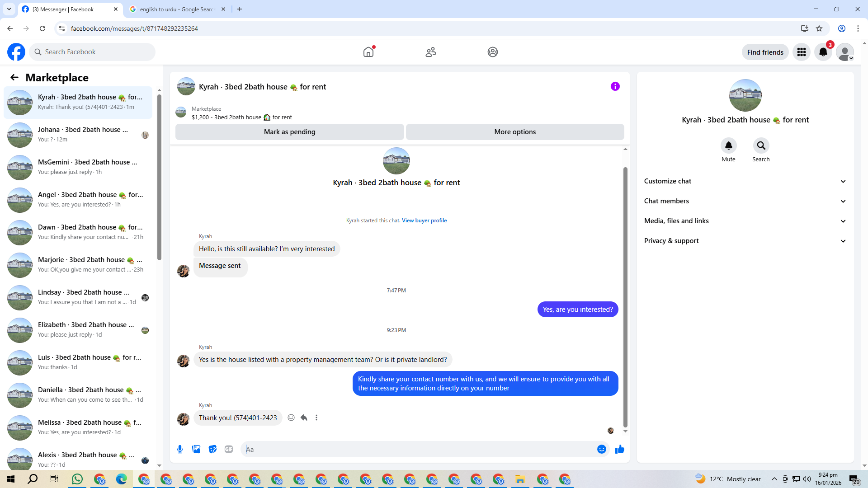Open the View buyer profile link
This screenshot has width=868, height=488.
424,221
